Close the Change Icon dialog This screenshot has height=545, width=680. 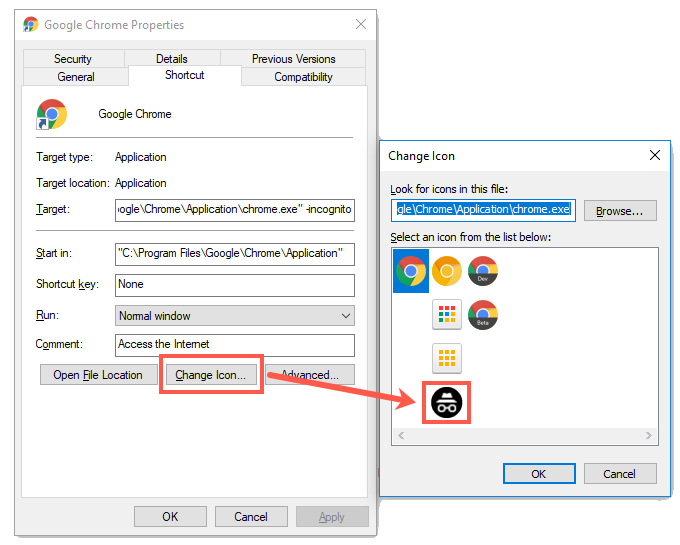tap(655, 155)
